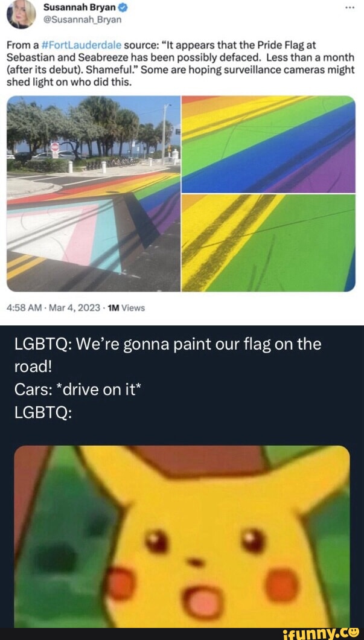
Task: Click Pikachu's red cheek on the right
Action: pyautogui.click(x=281, y=584)
